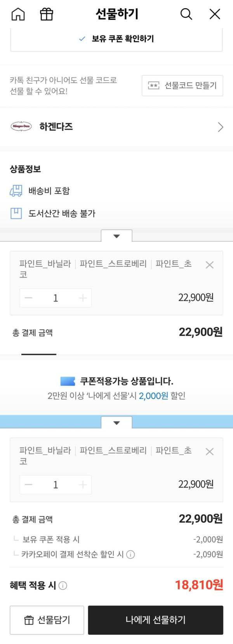Screen dimensions: 233x644
Task: Show 카카오페이 discount info icon
Action: click(131, 554)
